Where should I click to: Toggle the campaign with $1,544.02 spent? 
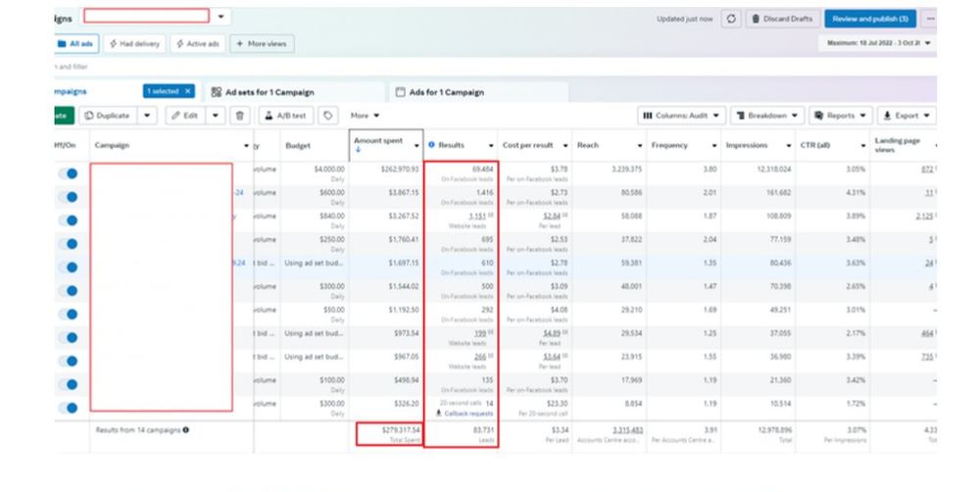(69, 291)
